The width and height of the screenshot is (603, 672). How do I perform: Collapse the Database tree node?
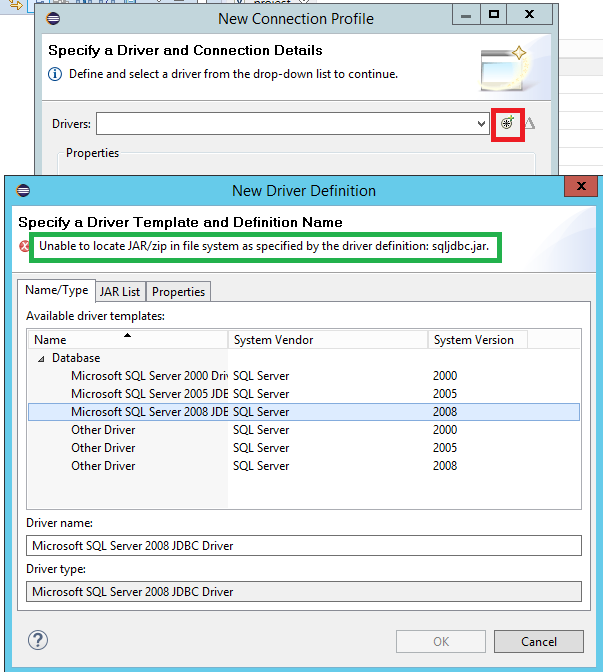tap(41, 358)
